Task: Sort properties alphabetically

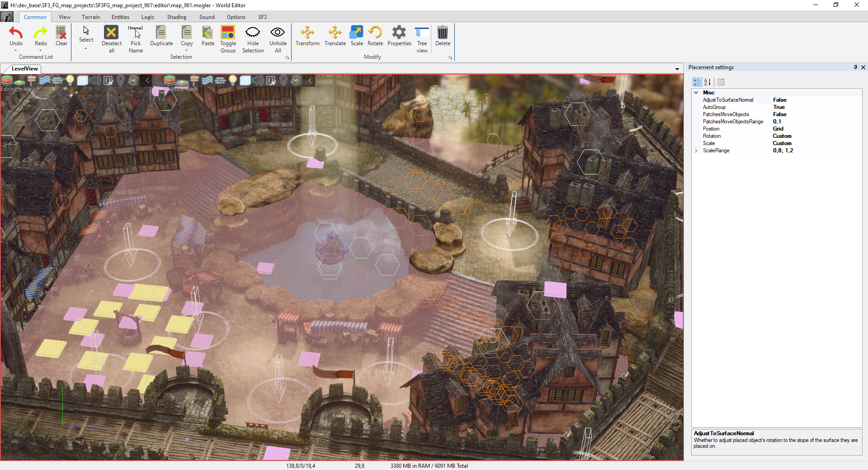Action: 708,82
